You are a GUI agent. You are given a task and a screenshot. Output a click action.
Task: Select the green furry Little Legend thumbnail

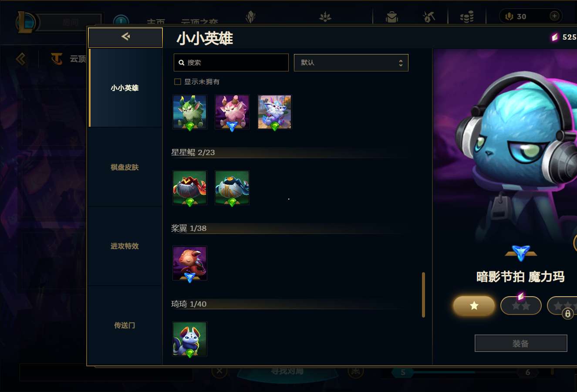point(189,112)
